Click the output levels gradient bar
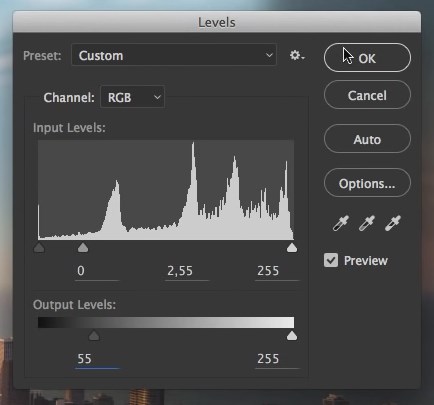 (166, 322)
